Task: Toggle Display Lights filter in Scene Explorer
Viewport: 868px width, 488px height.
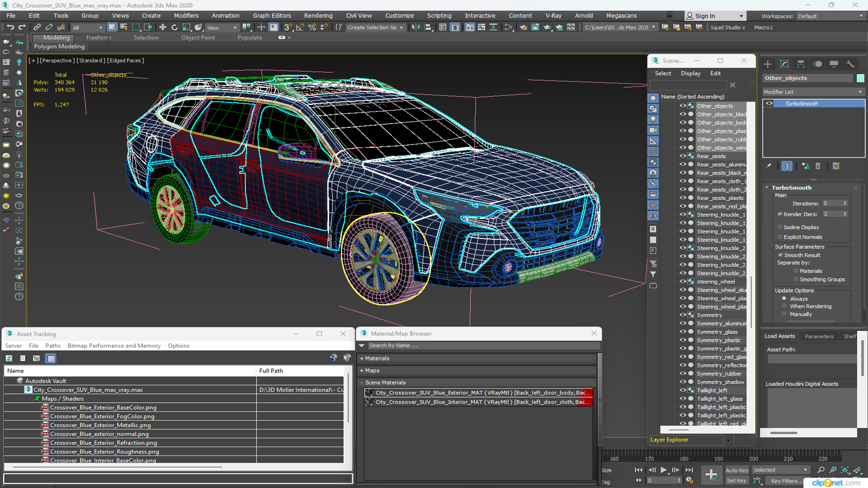Action: click(x=653, y=119)
